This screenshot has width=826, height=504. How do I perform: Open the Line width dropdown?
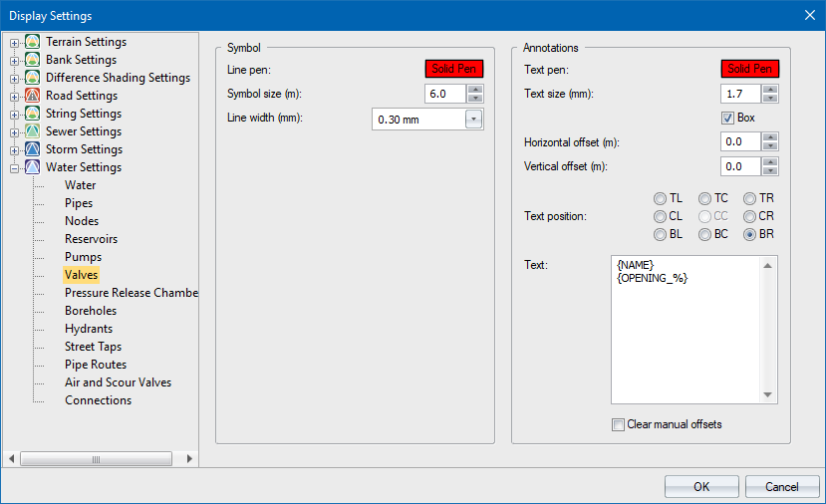pyautogui.click(x=473, y=120)
